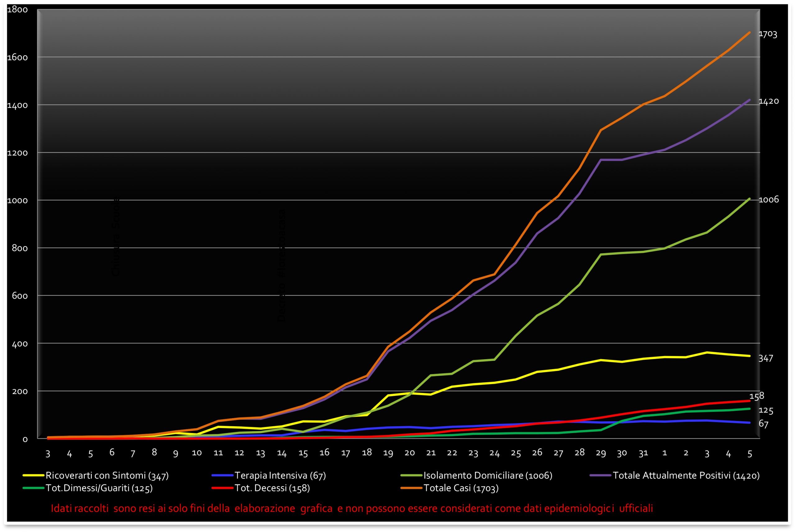
Task: Click the x-axis label 31
Action: [x=643, y=453]
